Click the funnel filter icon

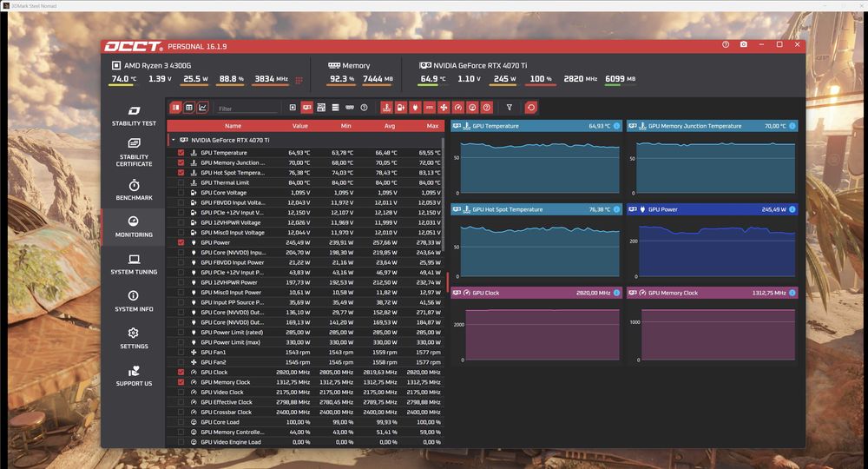tap(510, 108)
